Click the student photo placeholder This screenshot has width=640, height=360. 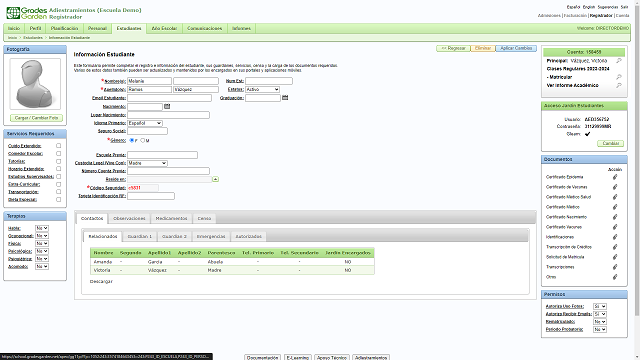pyautogui.click(x=35, y=84)
